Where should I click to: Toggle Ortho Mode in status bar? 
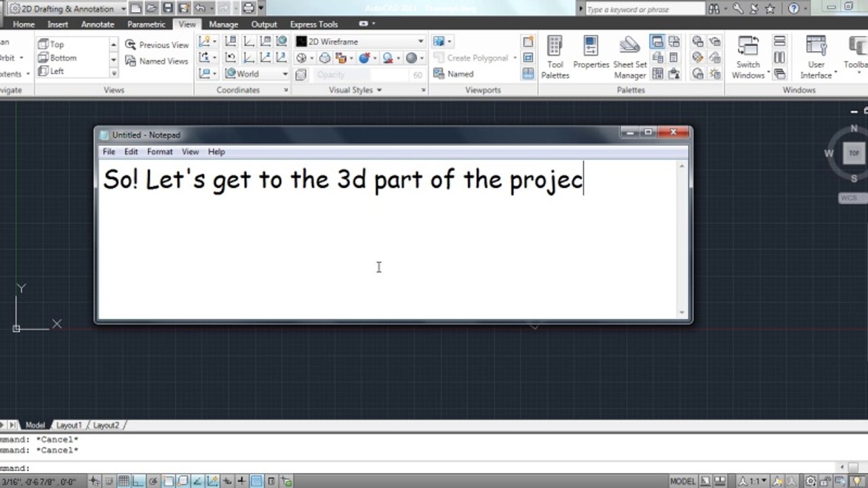point(138,482)
